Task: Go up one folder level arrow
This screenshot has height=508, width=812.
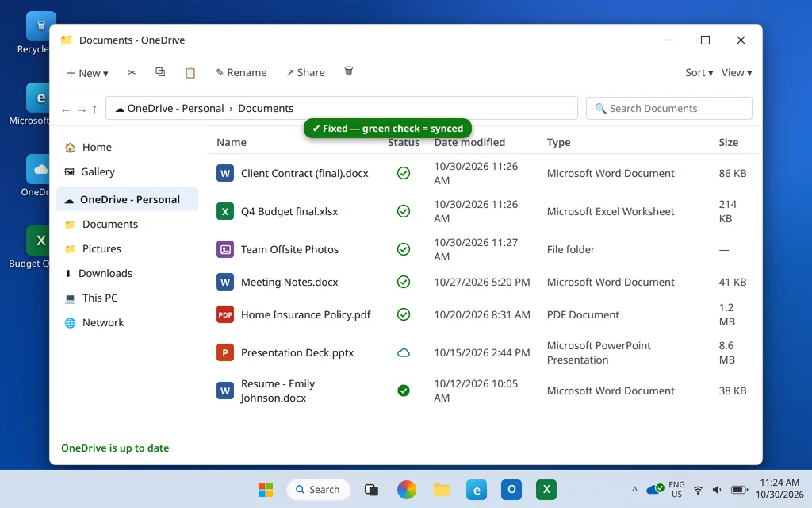Action: point(94,109)
